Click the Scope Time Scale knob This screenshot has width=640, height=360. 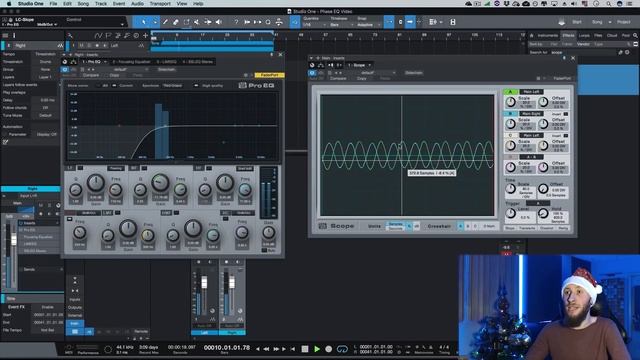point(510,189)
